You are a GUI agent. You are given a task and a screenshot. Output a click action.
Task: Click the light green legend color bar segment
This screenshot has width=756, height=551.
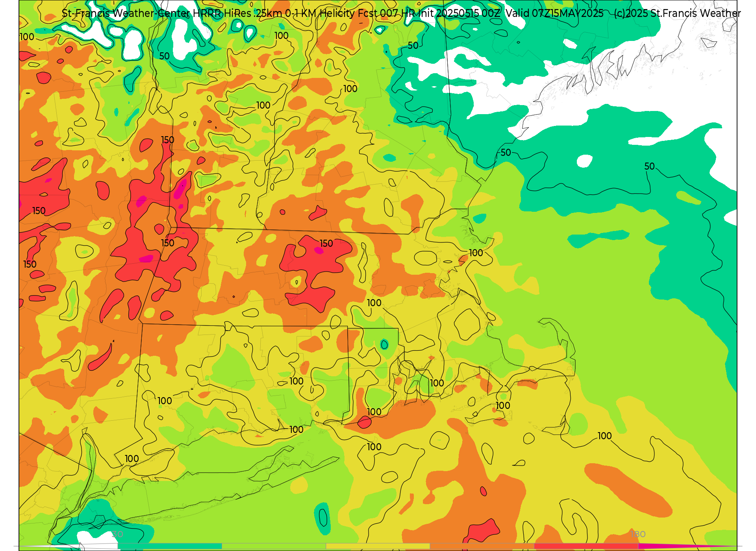[x=274, y=546]
